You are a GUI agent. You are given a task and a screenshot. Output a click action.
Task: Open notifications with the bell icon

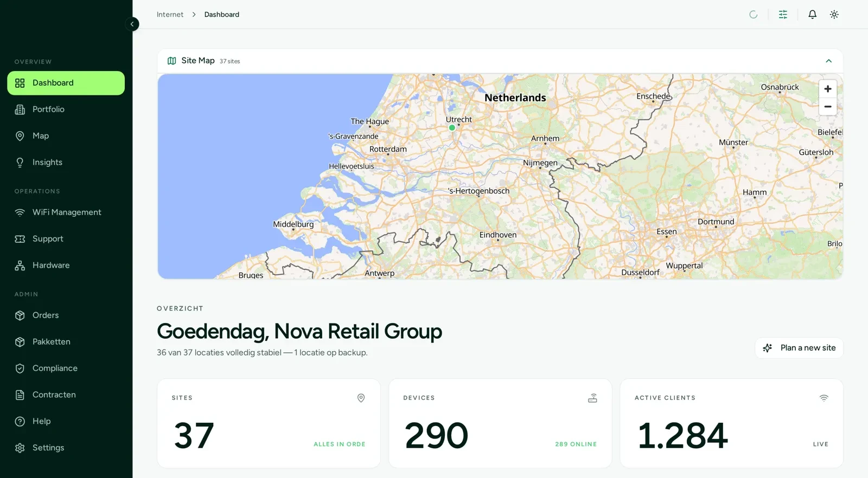coord(812,15)
